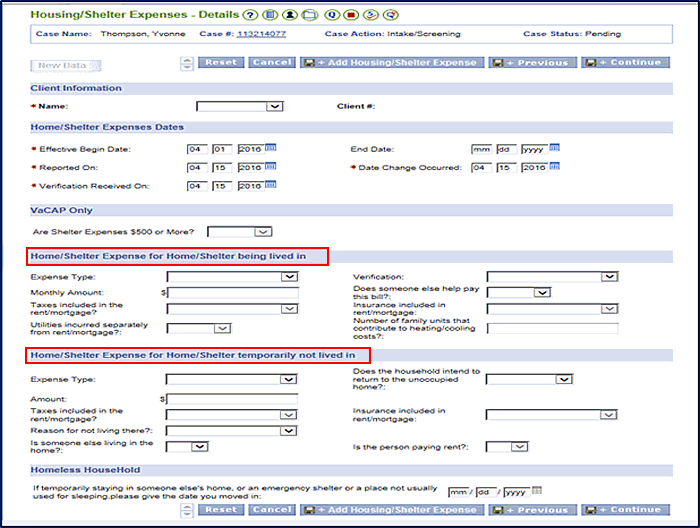Viewport: 700px width, 528px height.
Task: Open calendar for Date Change Occurred
Action: coord(554,166)
